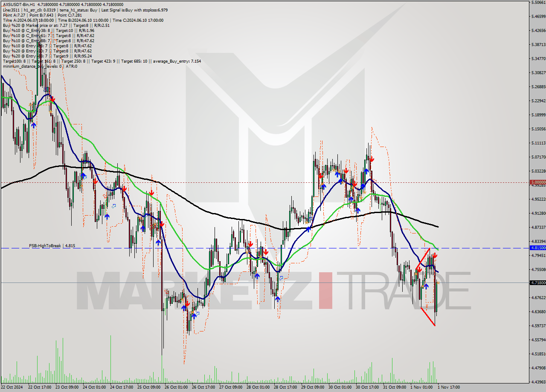Click the 'Buy %20 @ Market price' line
Screen dimensions: 546x392
pyautogui.click(x=56, y=25)
